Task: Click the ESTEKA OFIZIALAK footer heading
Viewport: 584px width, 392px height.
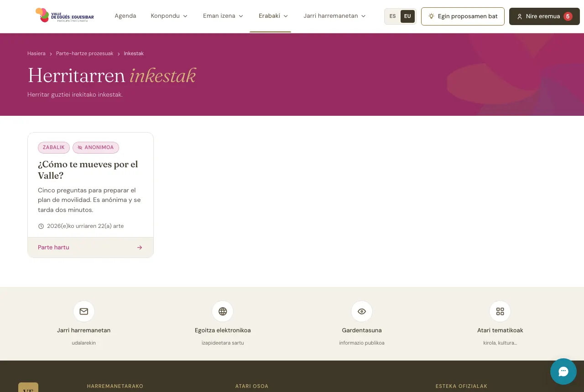Action: [x=461, y=386]
